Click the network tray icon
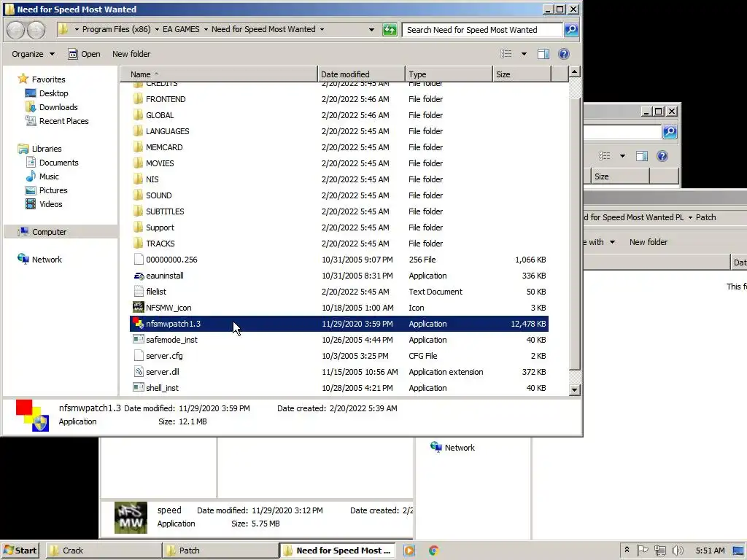The width and height of the screenshot is (747, 560). 659,551
